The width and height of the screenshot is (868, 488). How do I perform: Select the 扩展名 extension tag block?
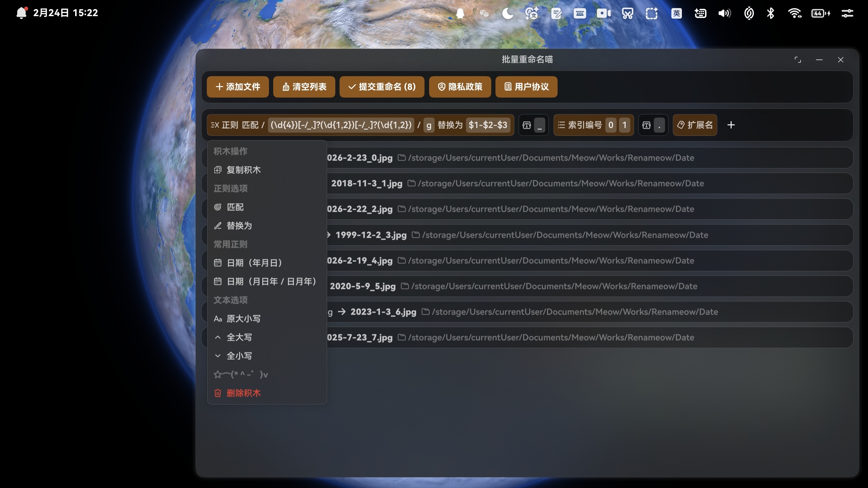point(695,125)
